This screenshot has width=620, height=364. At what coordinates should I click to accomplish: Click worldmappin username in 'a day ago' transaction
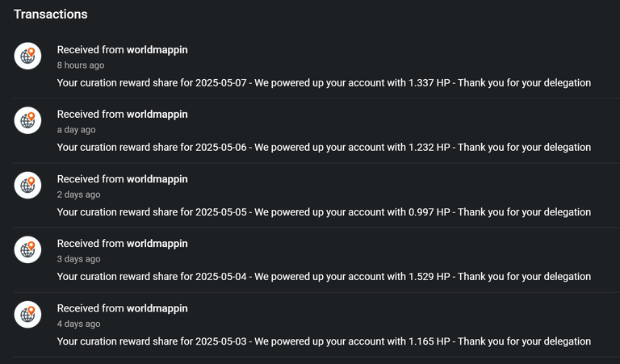click(157, 115)
